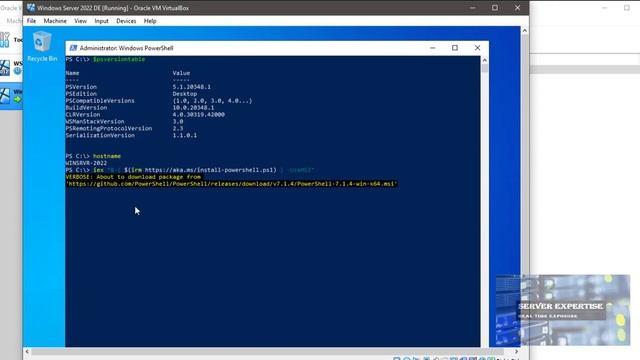Click the 'WSManStackVersion' row name
The width and height of the screenshot is (640, 360).
coord(95,122)
